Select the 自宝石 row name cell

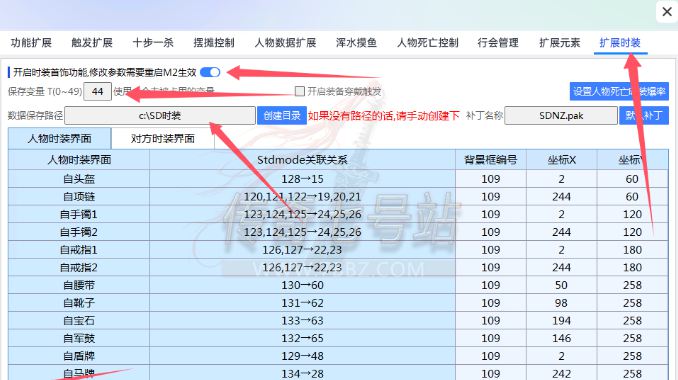(79, 320)
